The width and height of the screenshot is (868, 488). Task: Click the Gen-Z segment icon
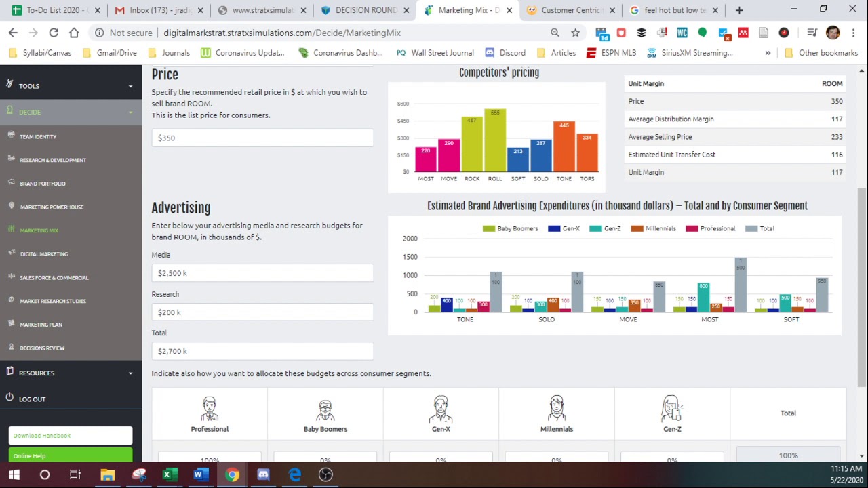coord(672,409)
